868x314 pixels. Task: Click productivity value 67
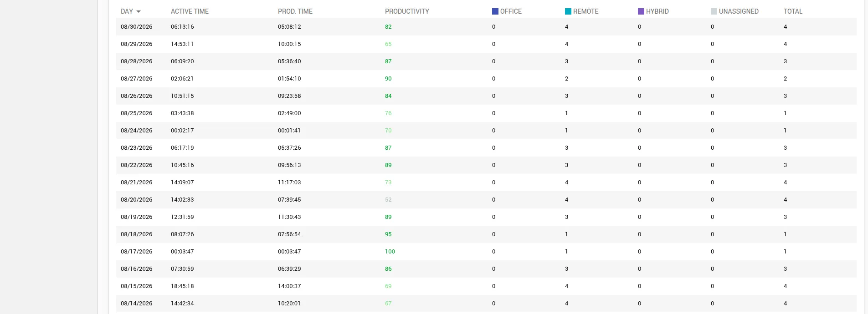click(x=388, y=304)
